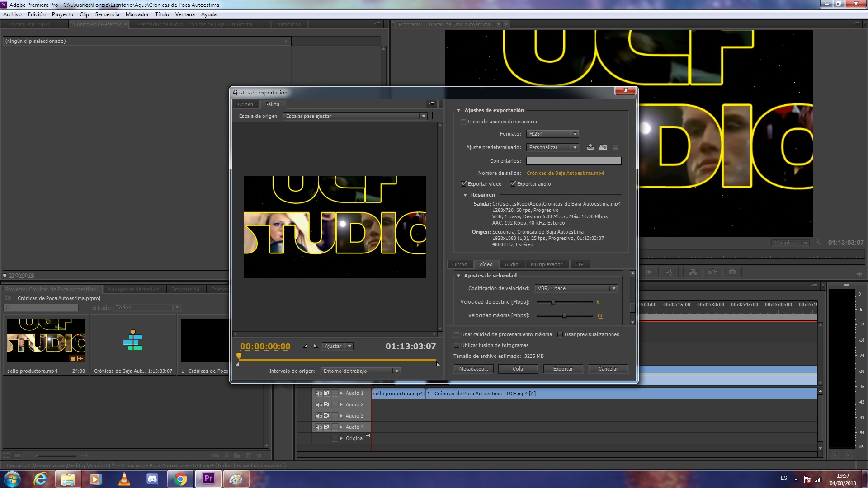Click the import preset icon
Image resolution: width=868 pixels, height=488 pixels.
603,147
